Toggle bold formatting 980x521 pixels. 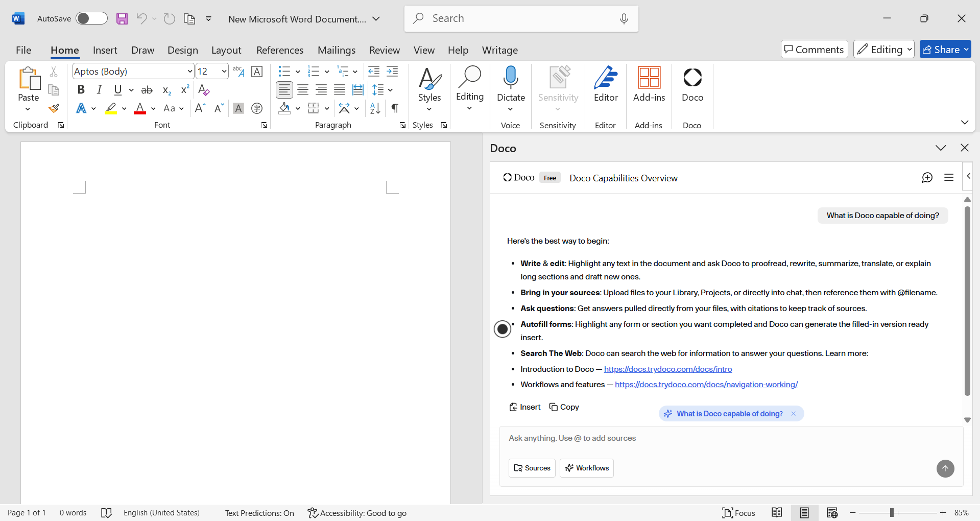tap(81, 90)
